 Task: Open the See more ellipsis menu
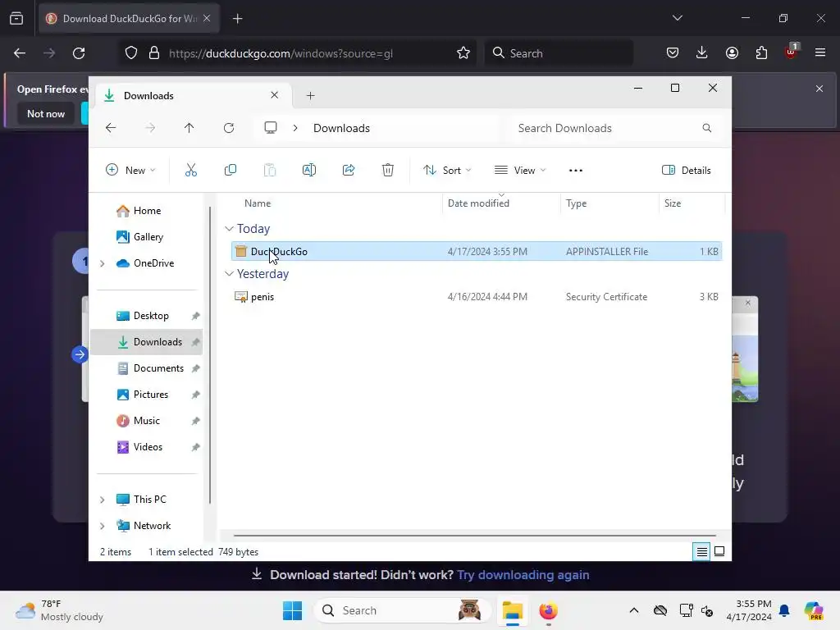[x=576, y=171]
